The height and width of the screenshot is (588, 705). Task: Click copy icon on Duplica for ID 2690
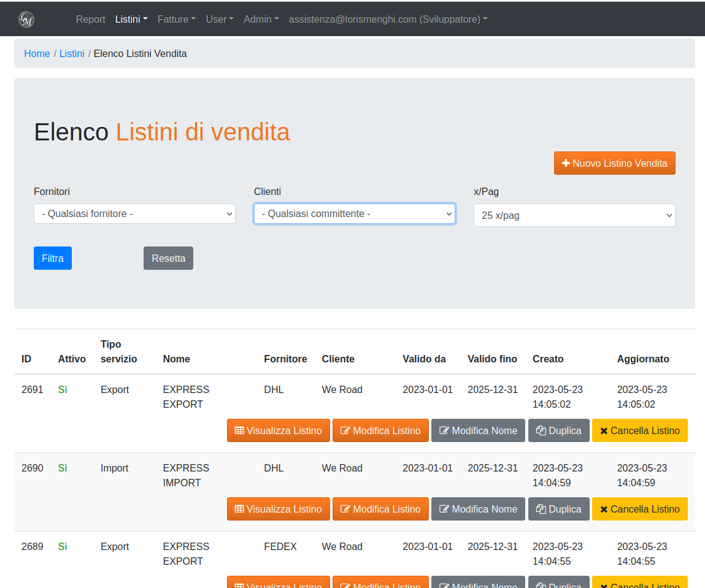coord(541,510)
